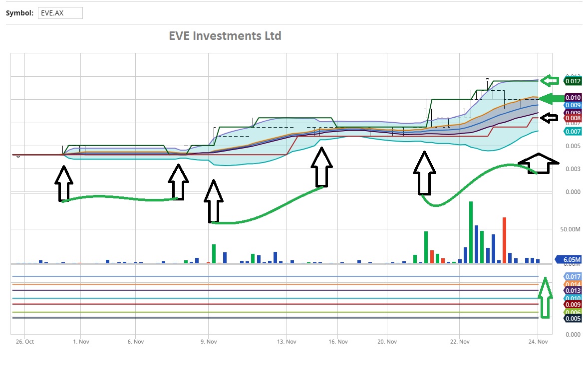Click the 0.003 price axis label
Image resolution: width=588 pixels, height=365 pixels.
click(x=573, y=169)
